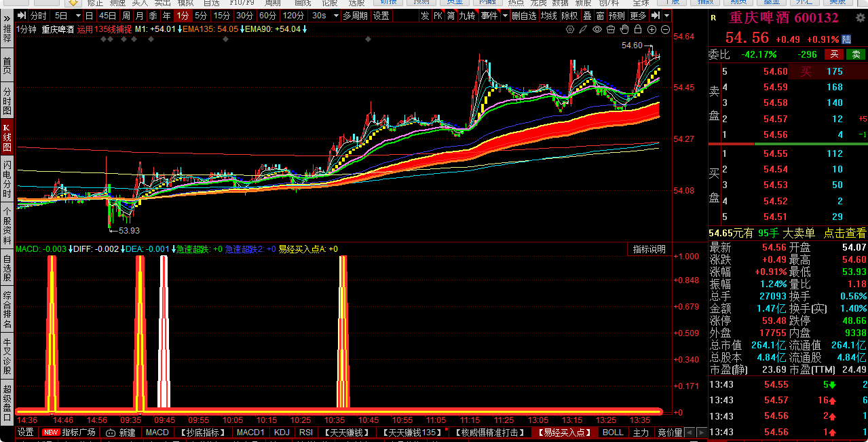Click the 预测 toolbar button
868x442 pixels.
point(616,15)
